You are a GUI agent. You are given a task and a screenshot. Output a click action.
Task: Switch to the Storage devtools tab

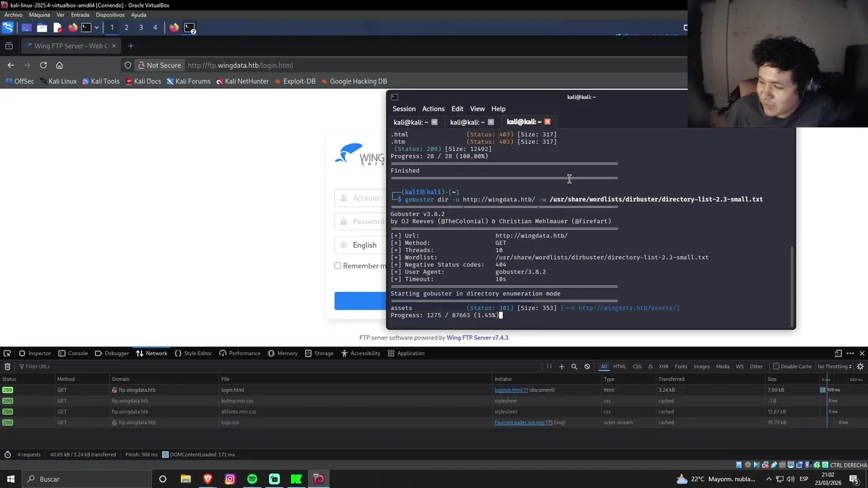pyautogui.click(x=319, y=353)
